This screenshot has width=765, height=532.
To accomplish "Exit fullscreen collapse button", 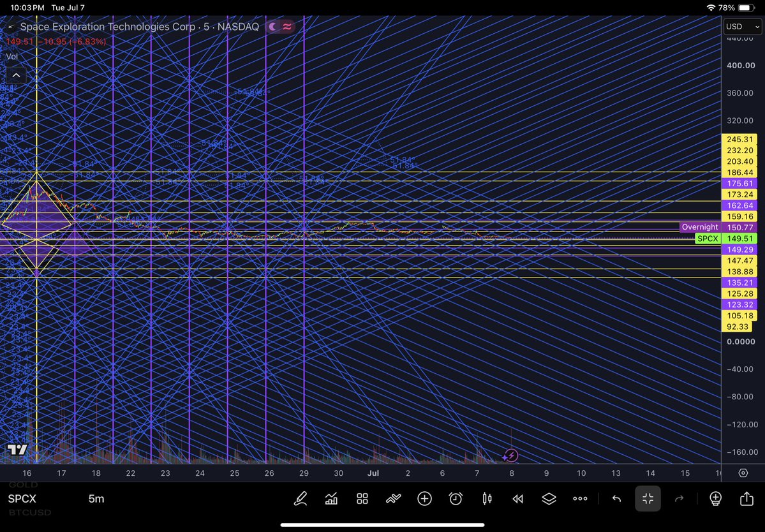I will 648,498.
